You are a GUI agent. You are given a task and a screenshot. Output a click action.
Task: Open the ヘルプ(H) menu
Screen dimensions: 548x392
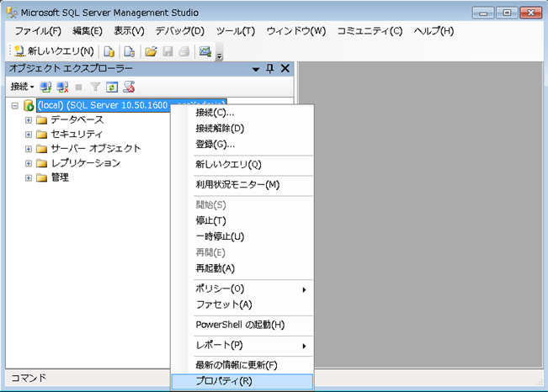click(434, 31)
